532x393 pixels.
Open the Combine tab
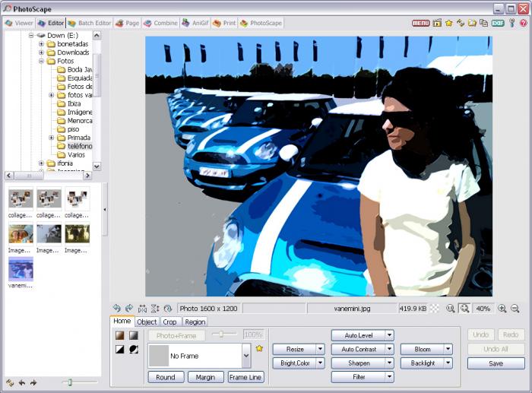(x=161, y=23)
